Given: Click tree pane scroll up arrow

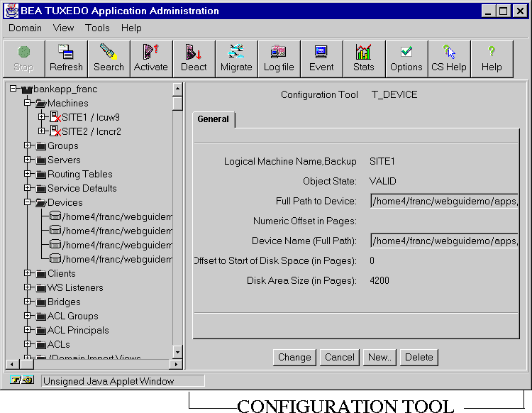Looking at the screenshot, I should click(x=177, y=89).
